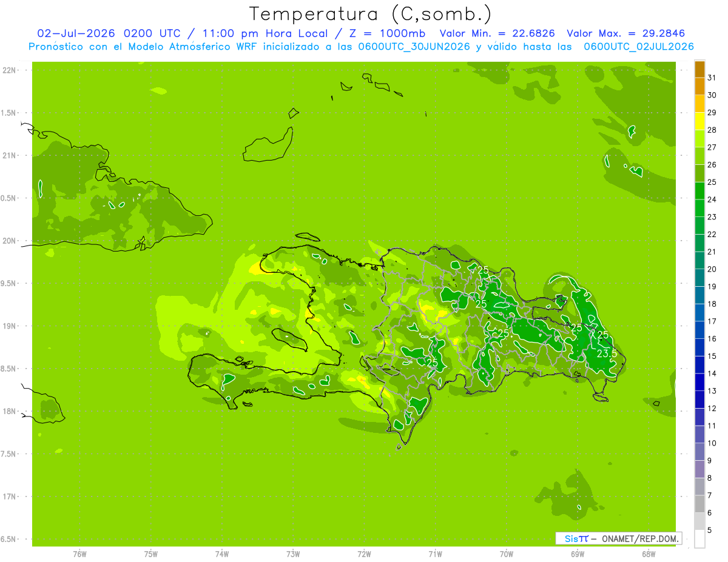This screenshot has height=562, width=728.
Task: Click the '21N' latitude axis label
Action: (x=9, y=156)
